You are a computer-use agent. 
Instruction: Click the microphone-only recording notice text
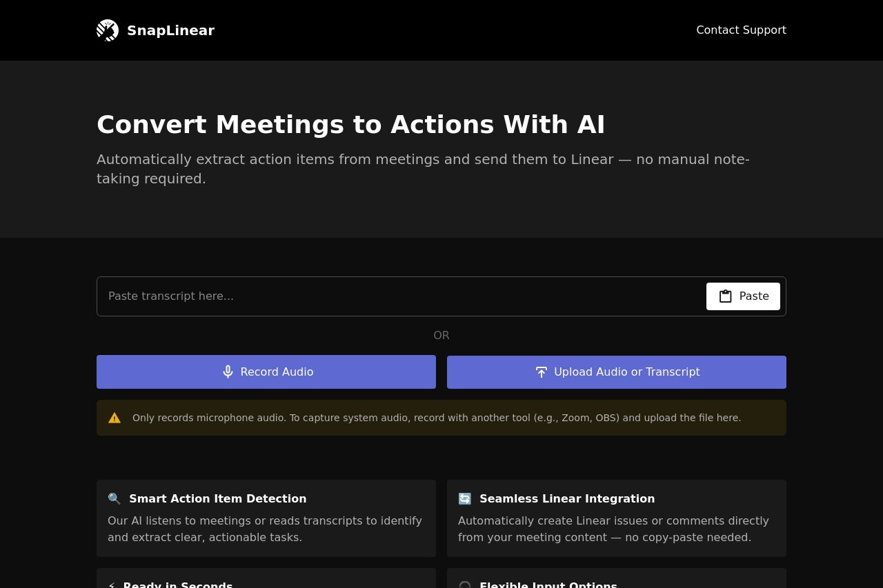[437, 418]
